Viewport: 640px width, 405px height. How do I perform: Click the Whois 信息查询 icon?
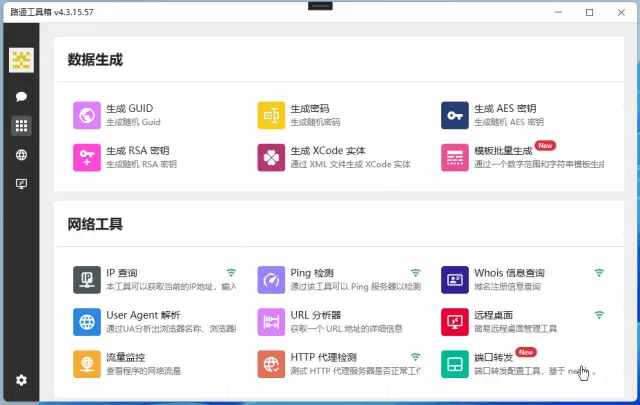(455, 280)
